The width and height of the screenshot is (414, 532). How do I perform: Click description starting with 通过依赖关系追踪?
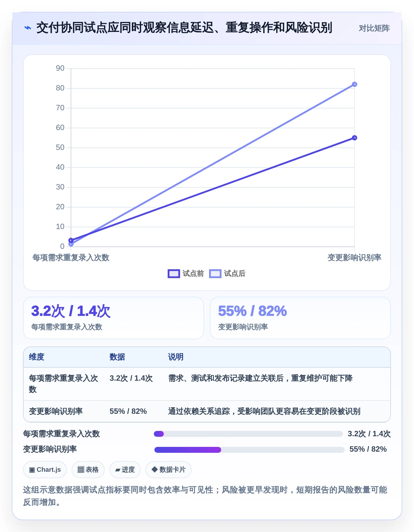coord(264,411)
